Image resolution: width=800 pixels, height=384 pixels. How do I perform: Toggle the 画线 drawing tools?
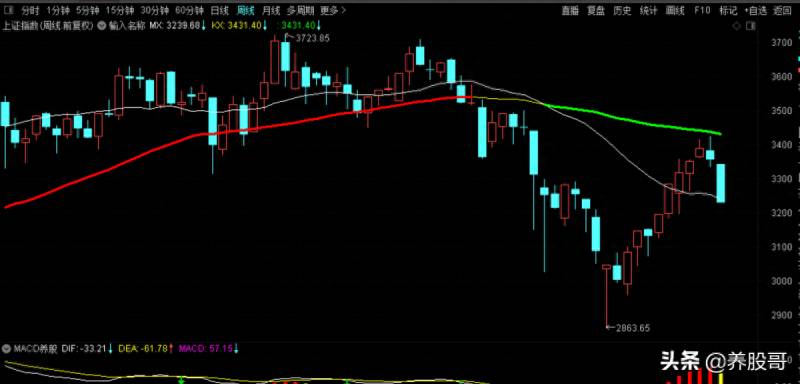(x=675, y=10)
